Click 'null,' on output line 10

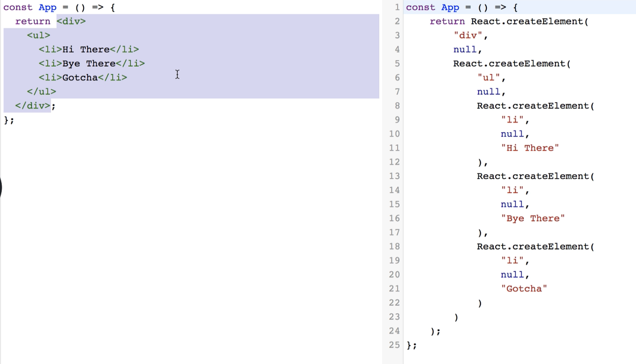pos(515,134)
